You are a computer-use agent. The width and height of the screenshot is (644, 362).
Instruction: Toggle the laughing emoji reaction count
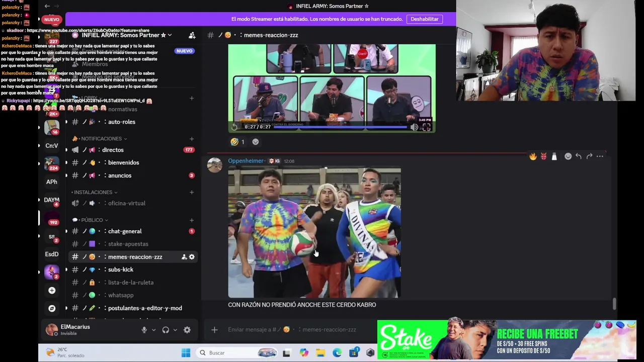click(237, 142)
